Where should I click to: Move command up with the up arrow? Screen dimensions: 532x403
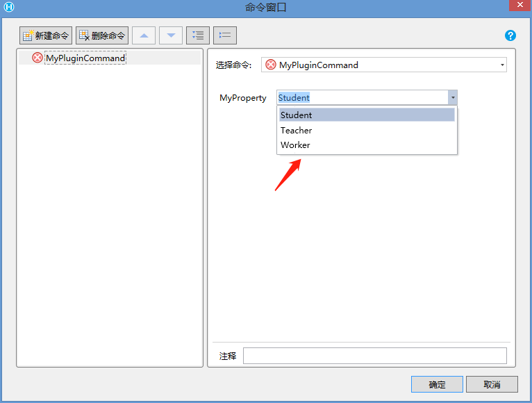click(x=144, y=35)
